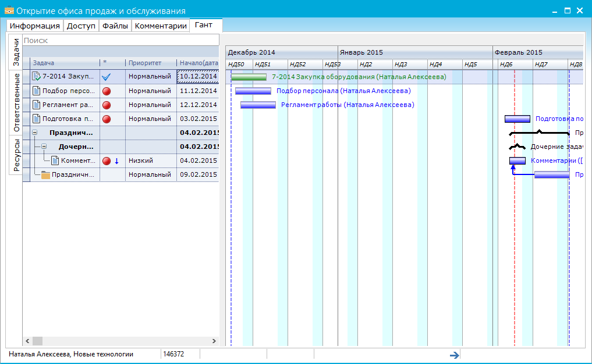Switch to the Информация tab
The height and width of the screenshot is (364, 592).
(35, 26)
